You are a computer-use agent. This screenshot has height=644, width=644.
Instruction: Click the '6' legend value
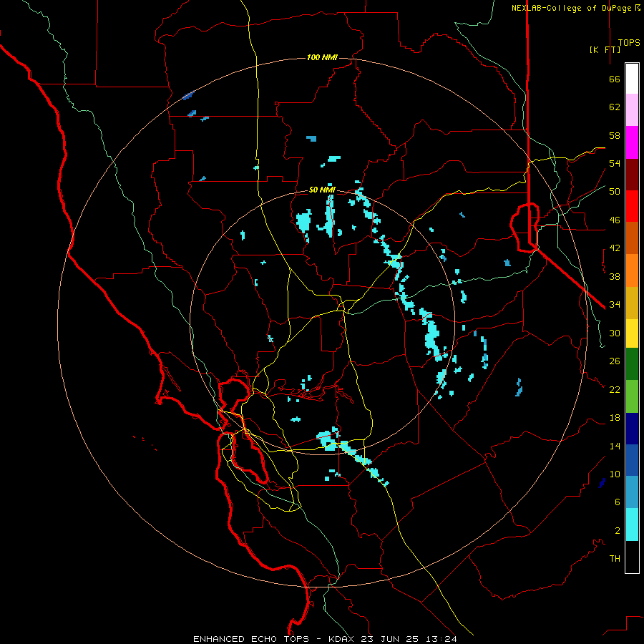(x=618, y=502)
